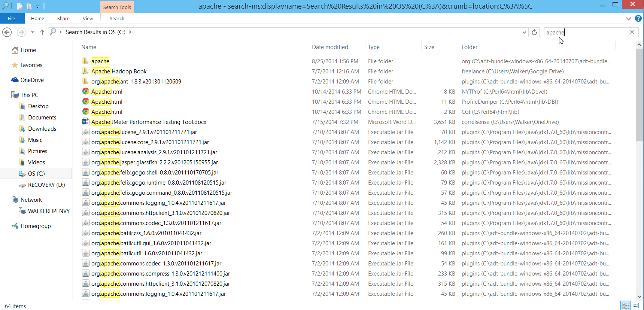The image size is (644, 310).
Task: Select org.apache.commons.compress jar file name
Action: coord(161,274)
